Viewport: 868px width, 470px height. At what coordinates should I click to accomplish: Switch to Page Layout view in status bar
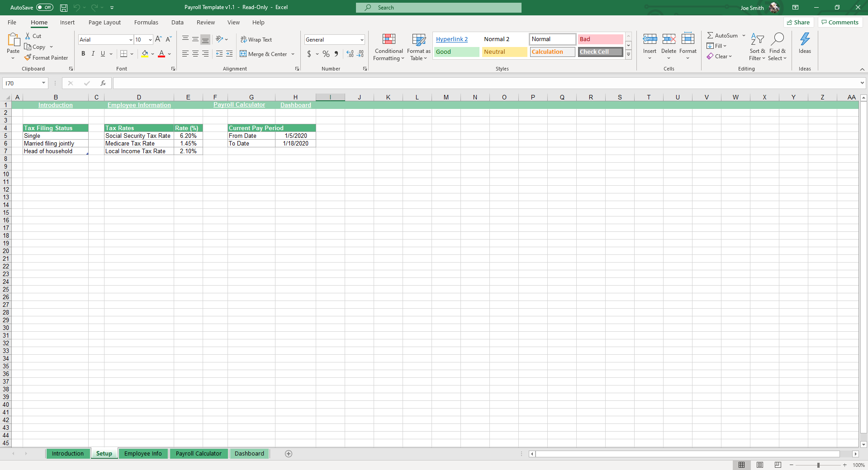[x=760, y=465]
